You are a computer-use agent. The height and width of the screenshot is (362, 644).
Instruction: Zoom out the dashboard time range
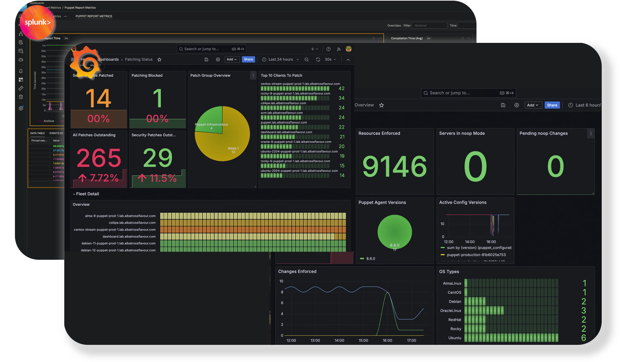(x=306, y=59)
